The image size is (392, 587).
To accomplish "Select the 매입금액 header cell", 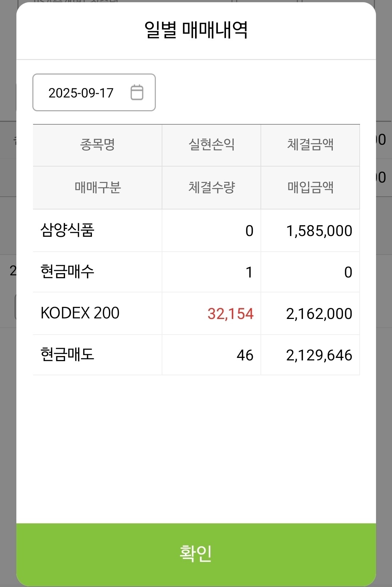I will point(310,188).
